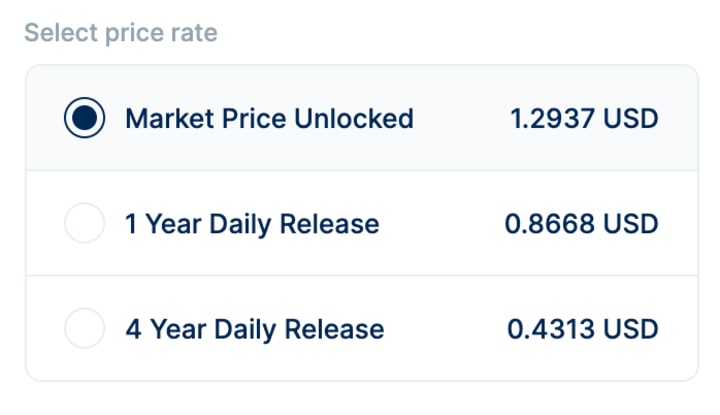Click the 1 Year Daily Release label text
The image size is (720, 415).
point(253,224)
